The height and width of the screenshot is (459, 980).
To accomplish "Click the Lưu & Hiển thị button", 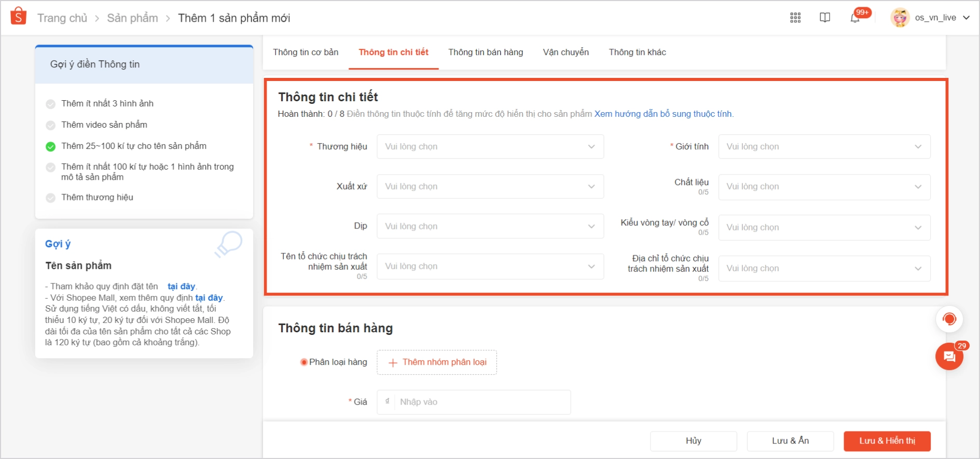I will pyautogui.click(x=887, y=441).
